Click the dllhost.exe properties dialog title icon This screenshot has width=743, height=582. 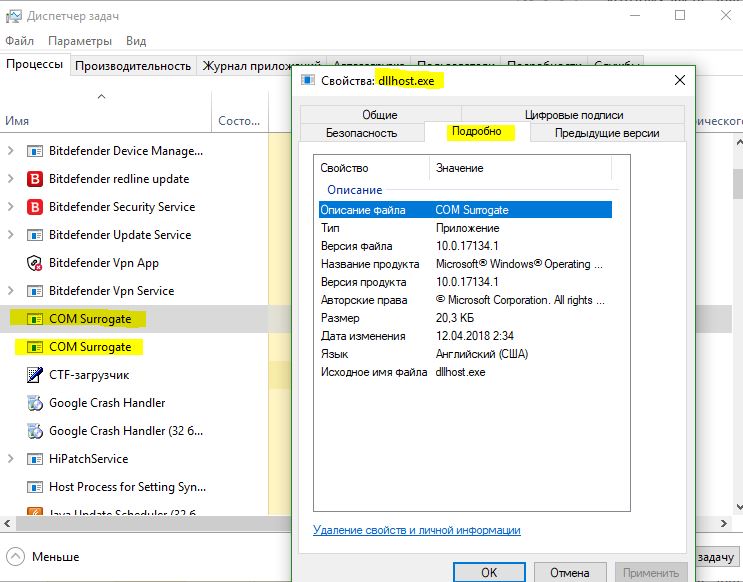coord(308,80)
